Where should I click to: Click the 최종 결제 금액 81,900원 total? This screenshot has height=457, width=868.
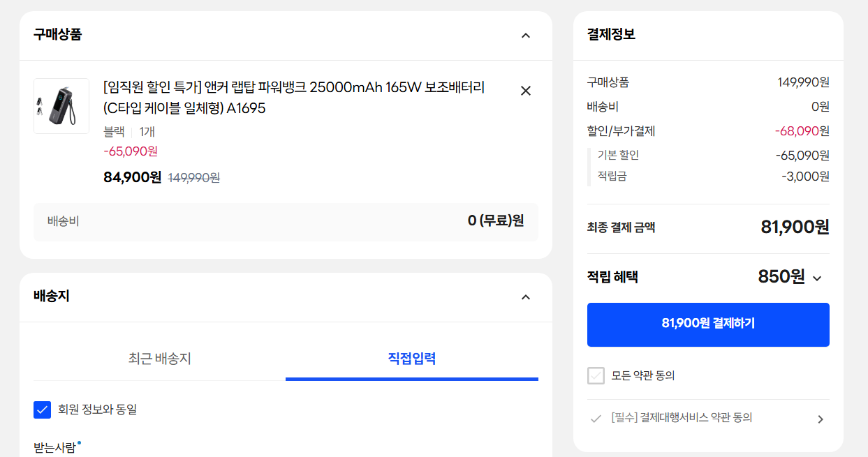(795, 227)
